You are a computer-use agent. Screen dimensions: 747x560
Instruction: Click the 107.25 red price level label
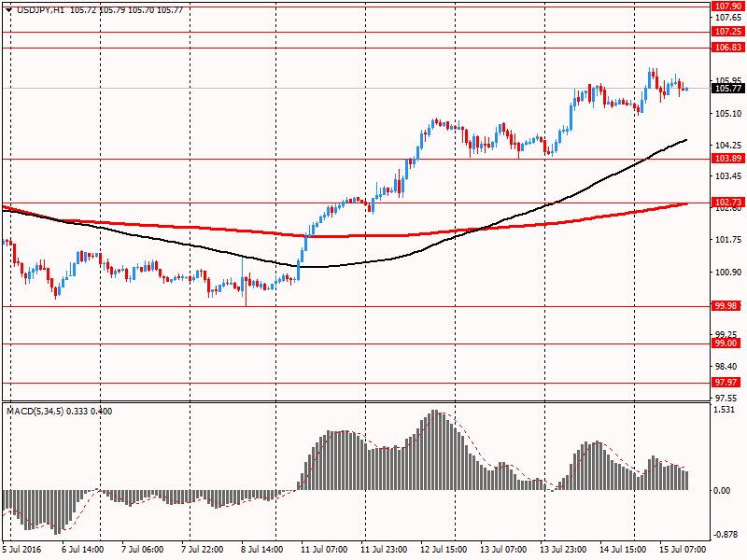click(727, 32)
